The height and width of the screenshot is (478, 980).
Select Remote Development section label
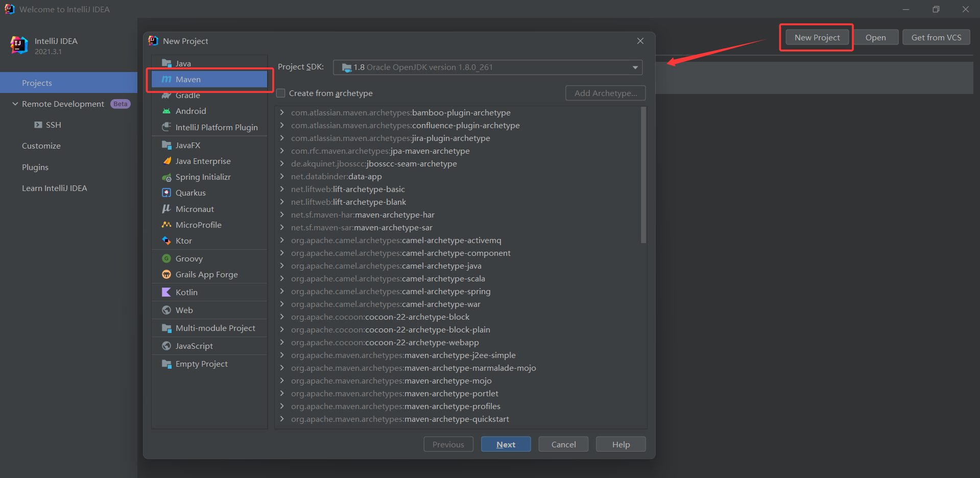[x=63, y=104]
